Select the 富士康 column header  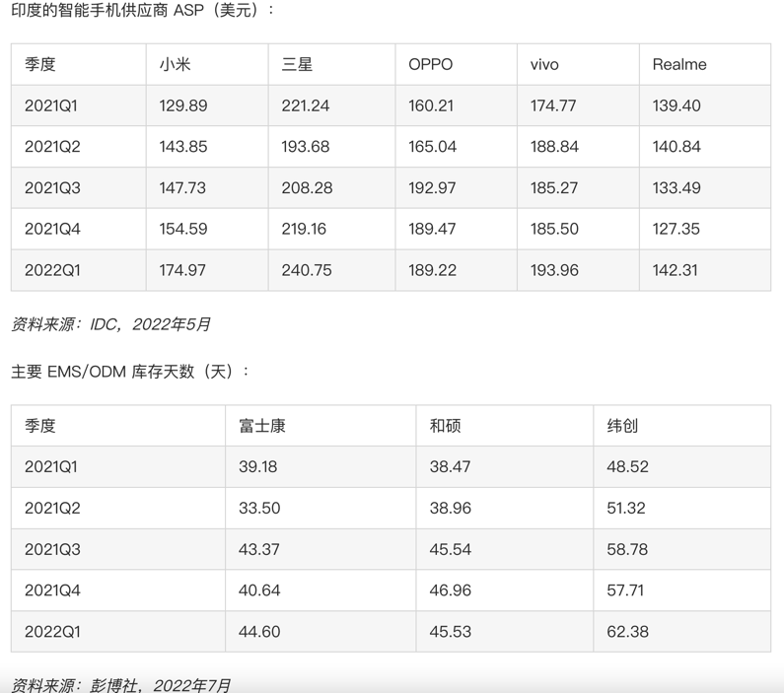pyautogui.click(x=262, y=426)
